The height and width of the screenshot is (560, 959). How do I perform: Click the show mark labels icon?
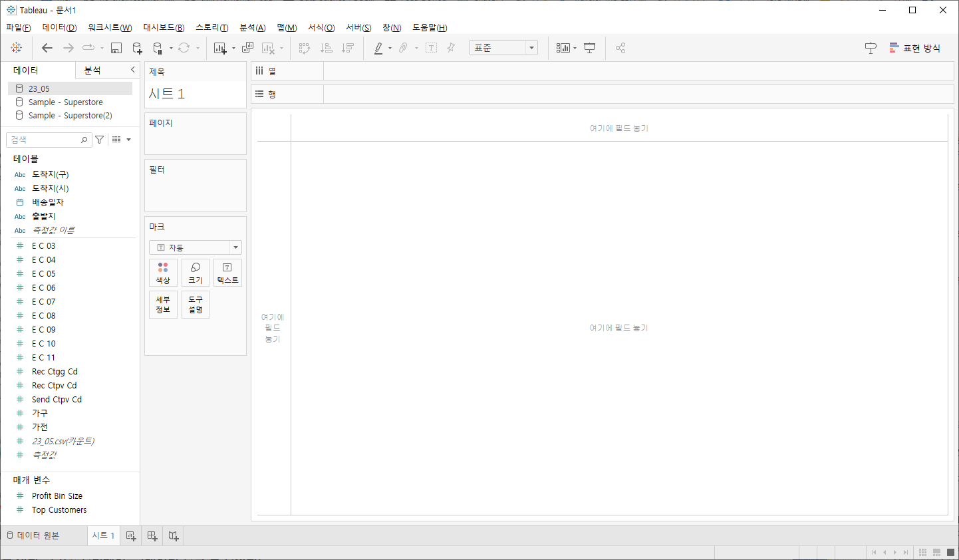[x=431, y=48]
